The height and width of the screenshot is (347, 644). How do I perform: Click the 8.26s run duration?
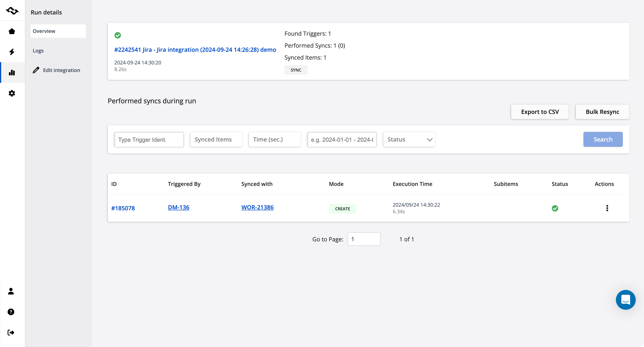(120, 69)
